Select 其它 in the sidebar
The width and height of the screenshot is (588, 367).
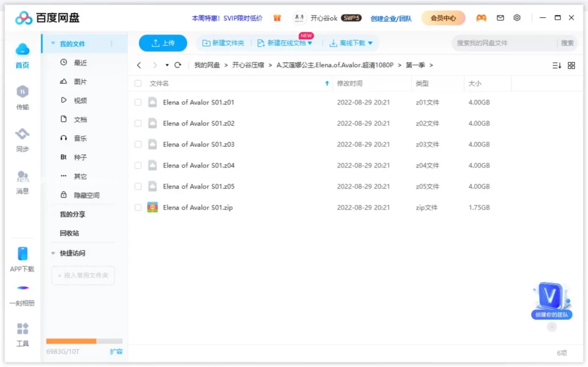[x=80, y=176]
